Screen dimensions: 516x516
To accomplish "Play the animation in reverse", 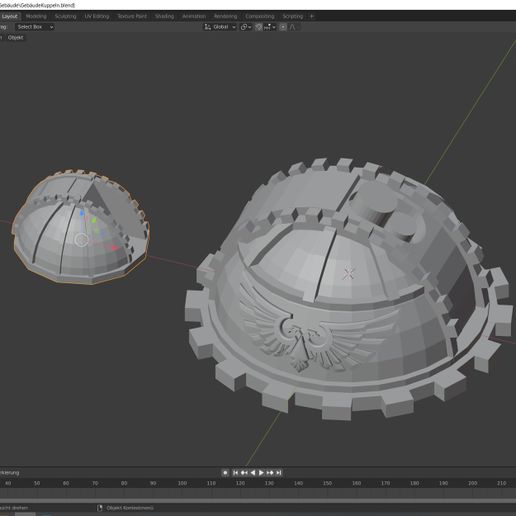I will 253,473.
